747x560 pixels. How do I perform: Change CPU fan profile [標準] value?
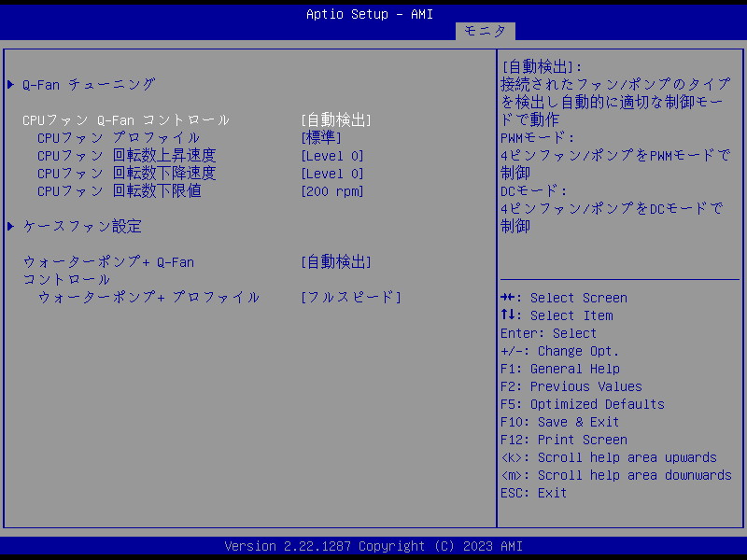[321, 138]
